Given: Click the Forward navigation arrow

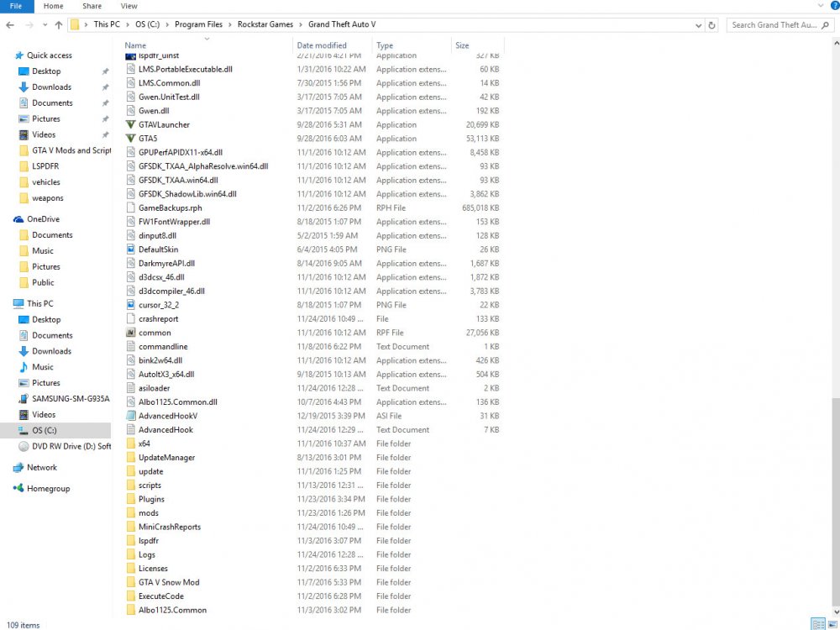Looking at the screenshot, I should 29,24.
